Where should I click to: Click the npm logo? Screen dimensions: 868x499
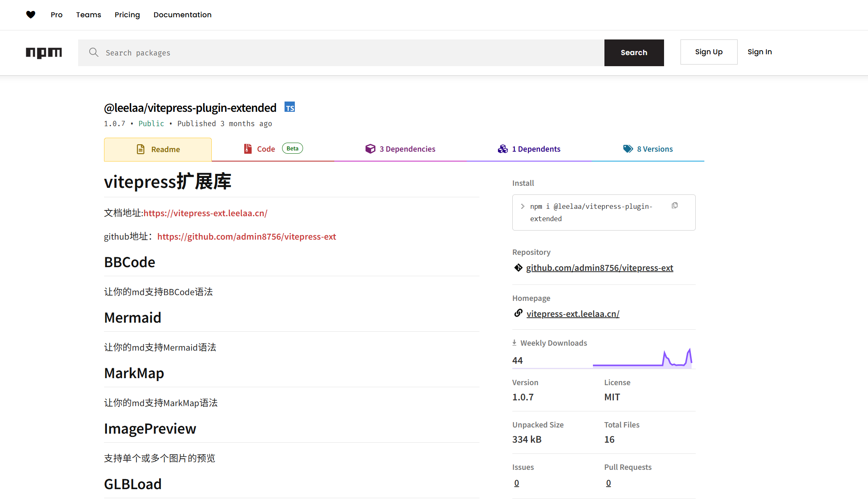pyautogui.click(x=44, y=52)
